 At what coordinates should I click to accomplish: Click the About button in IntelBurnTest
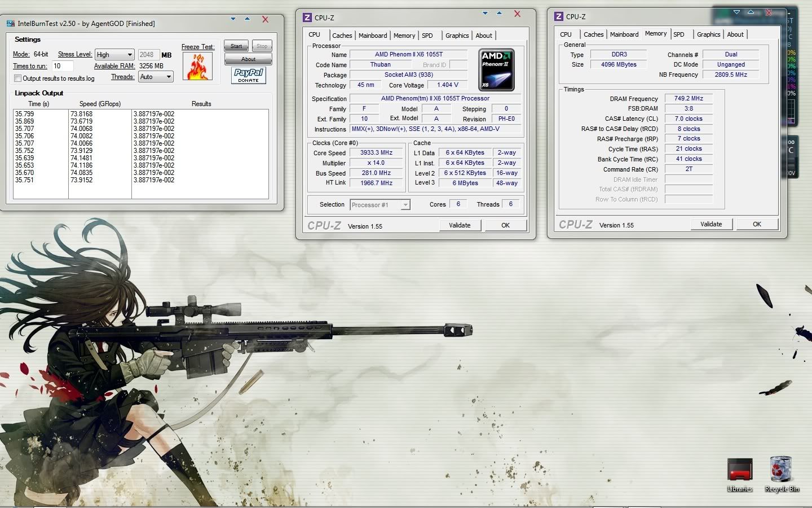point(248,59)
